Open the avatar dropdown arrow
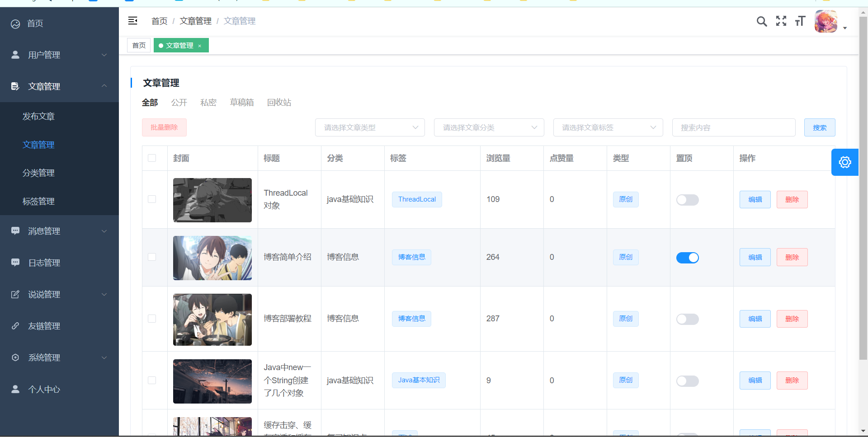The width and height of the screenshot is (868, 437). coord(845,28)
